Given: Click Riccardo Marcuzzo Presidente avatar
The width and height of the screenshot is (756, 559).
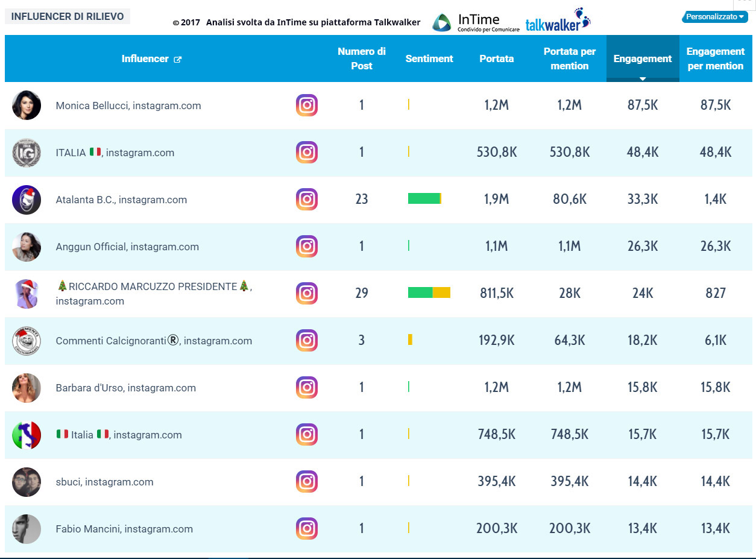Looking at the screenshot, I should point(27,294).
